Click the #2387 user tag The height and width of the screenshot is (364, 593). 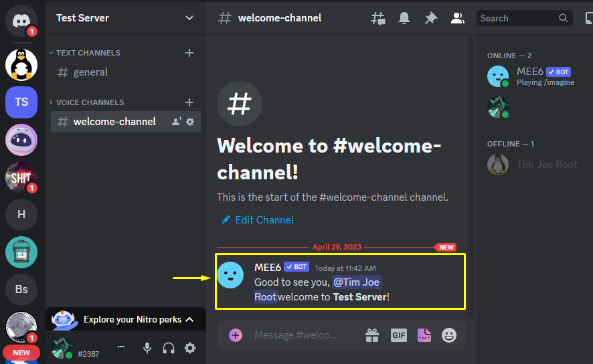tap(88, 354)
